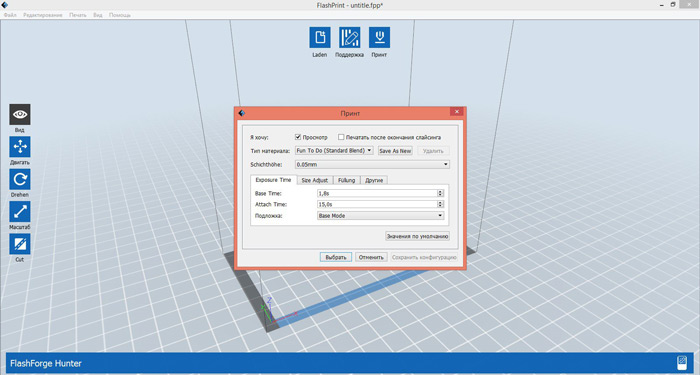The image size is (700, 375).
Task: Click the Значения по умолчанию button
Action: point(417,236)
